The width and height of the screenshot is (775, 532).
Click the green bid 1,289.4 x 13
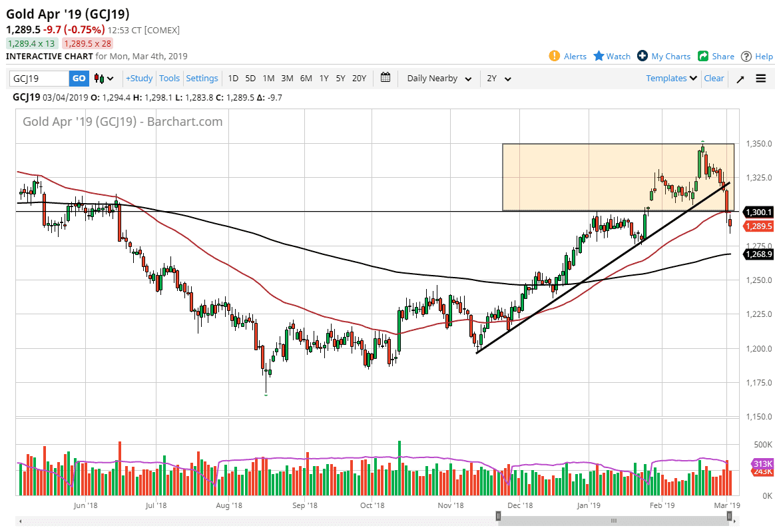(x=31, y=43)
